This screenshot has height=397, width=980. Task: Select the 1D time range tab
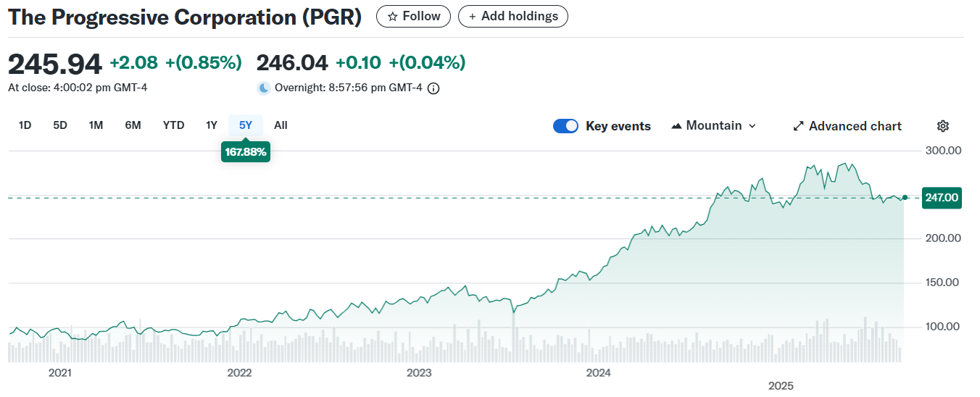(x=25, y=125)
